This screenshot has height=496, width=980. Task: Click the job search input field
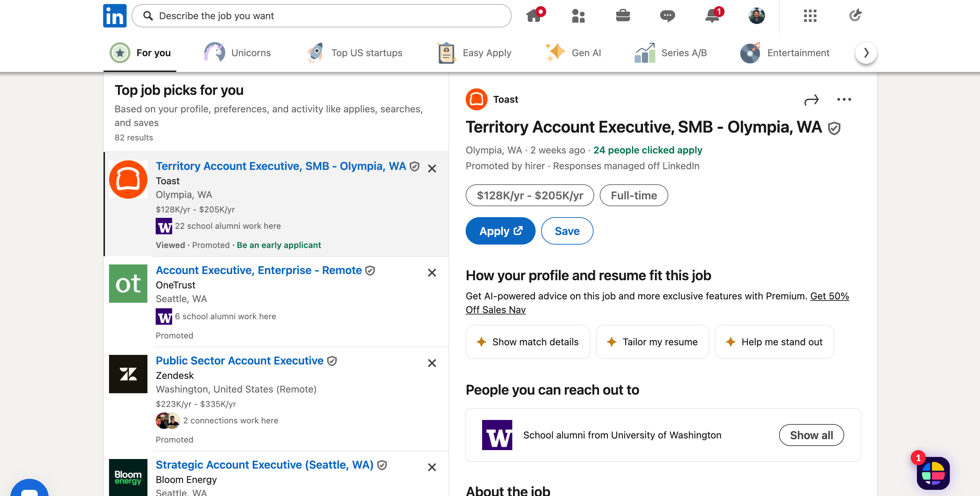pyautogui.click(x=322, y=15)
